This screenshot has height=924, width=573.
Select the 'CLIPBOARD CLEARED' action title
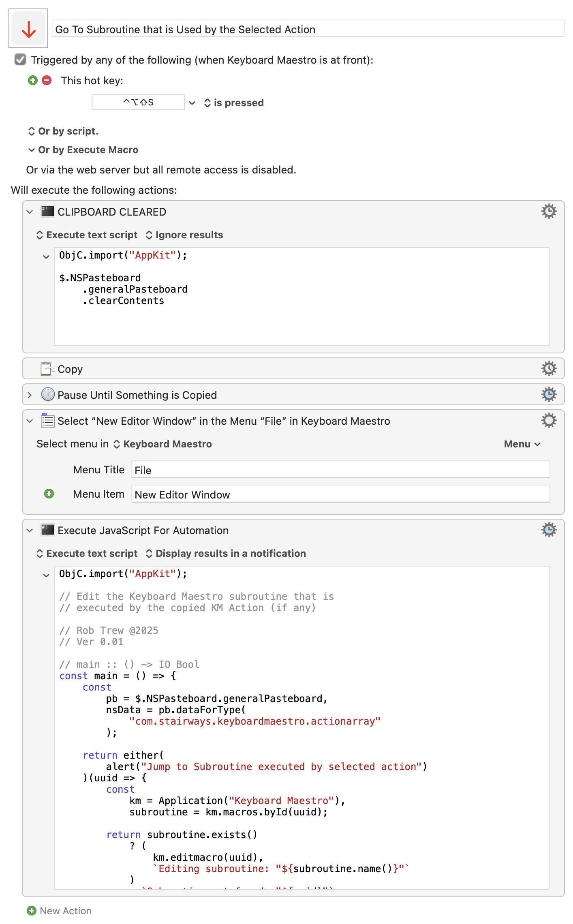[112, 212]
